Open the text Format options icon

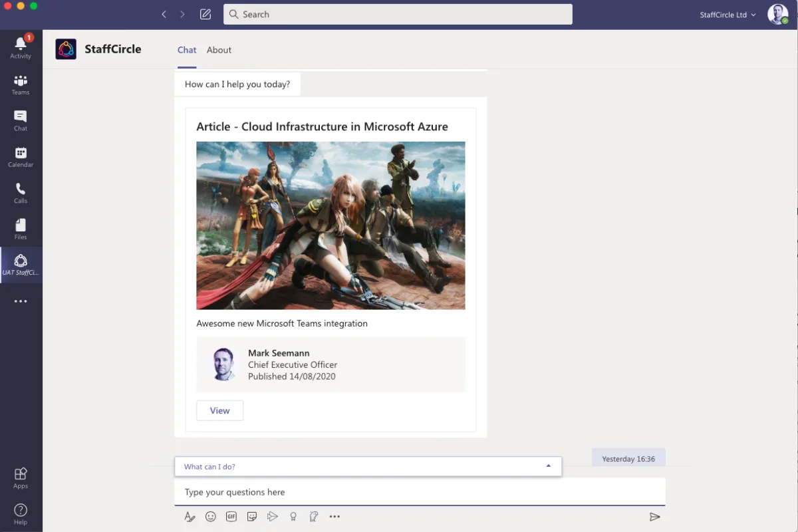[x=190, y=517]
